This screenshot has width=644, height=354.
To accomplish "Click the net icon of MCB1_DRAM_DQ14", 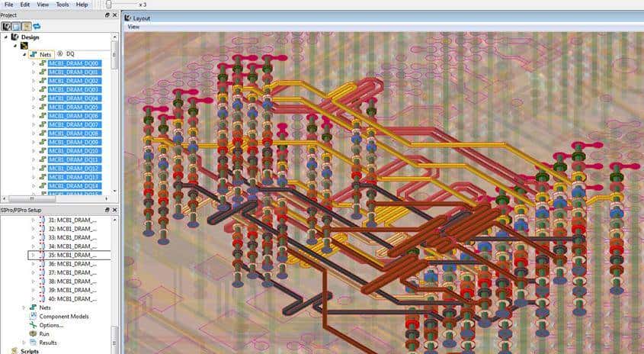I will coord(43,186).
